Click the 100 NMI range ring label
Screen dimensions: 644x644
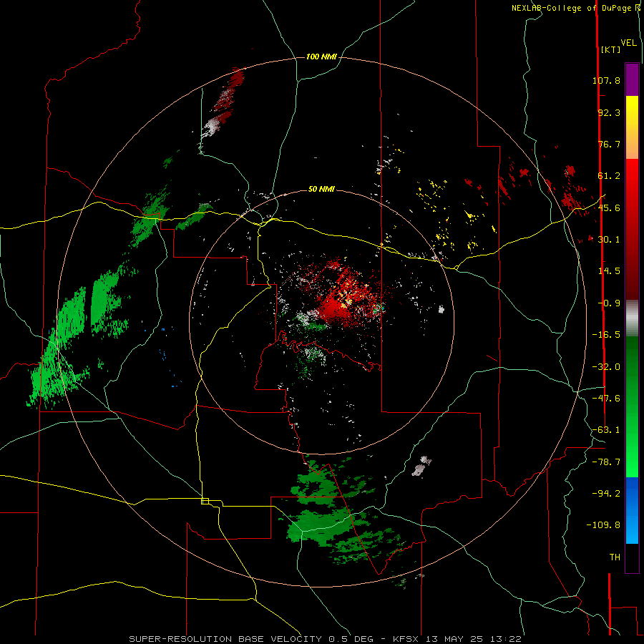click(321, 57)
